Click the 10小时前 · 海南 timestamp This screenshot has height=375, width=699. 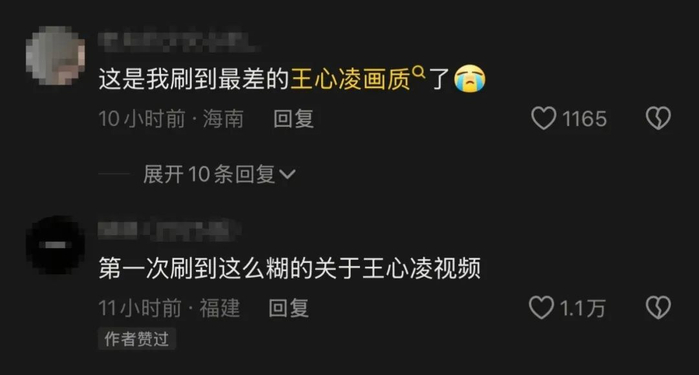171,119
